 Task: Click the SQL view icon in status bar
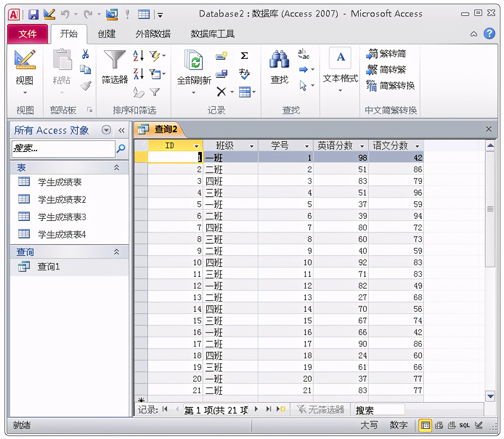click(465, 425)
